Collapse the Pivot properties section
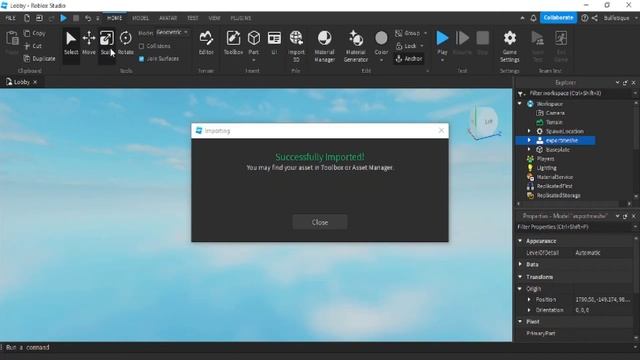 pos(520,322)
